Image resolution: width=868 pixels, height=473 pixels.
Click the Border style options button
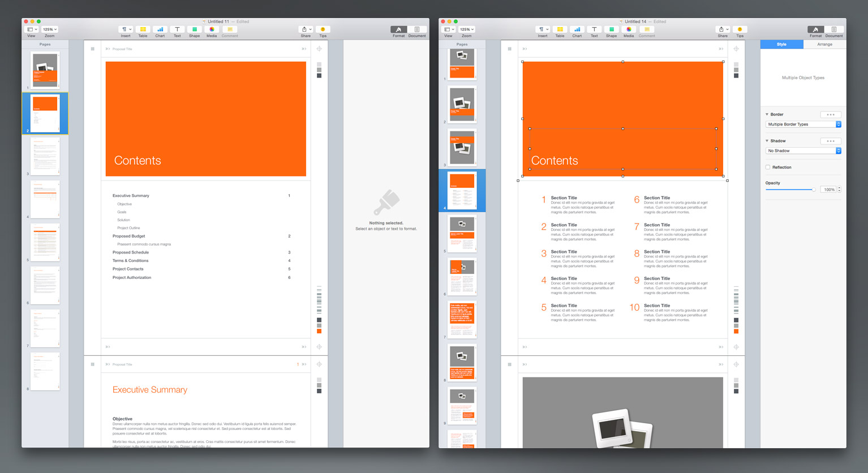[830, 115]
